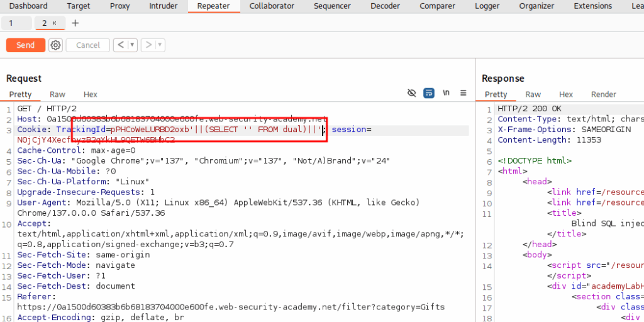
Task: Toggle show newline characters \n icon
Action: pos(447,93)
